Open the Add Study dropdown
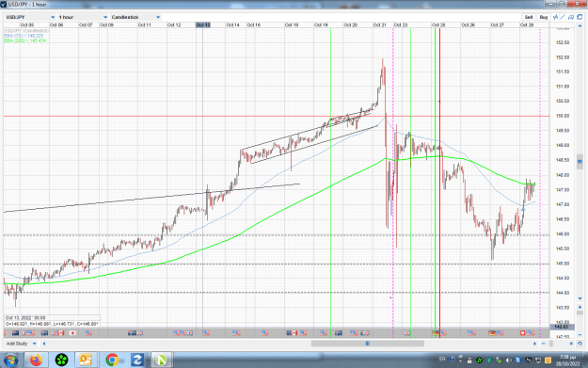 (21, 344)
